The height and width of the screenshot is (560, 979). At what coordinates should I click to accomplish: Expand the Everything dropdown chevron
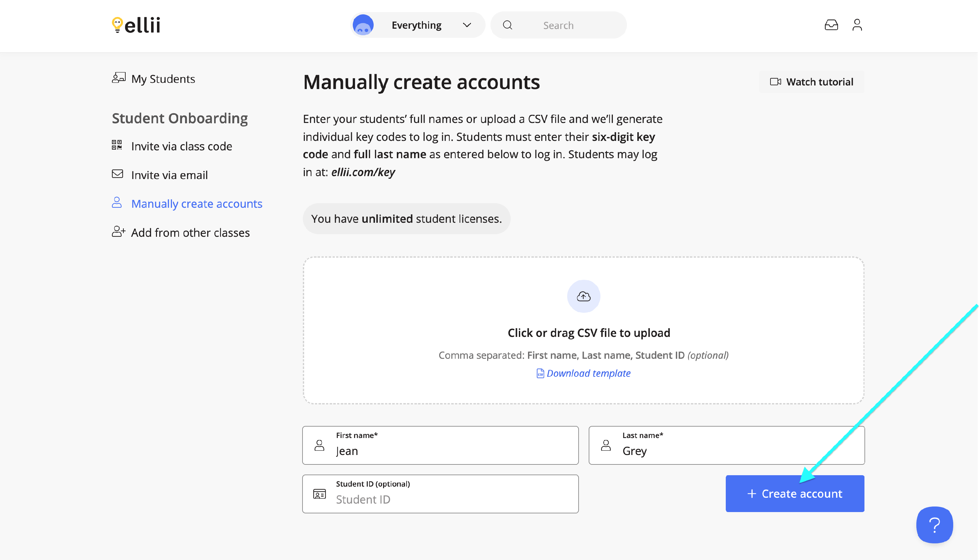click(x=467, y=25)
